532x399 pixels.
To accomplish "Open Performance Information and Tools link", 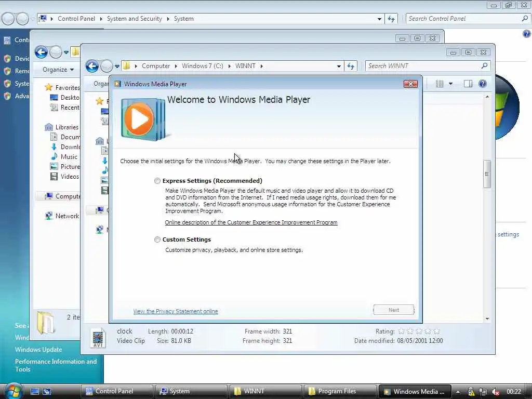I will tap(56, 365).
